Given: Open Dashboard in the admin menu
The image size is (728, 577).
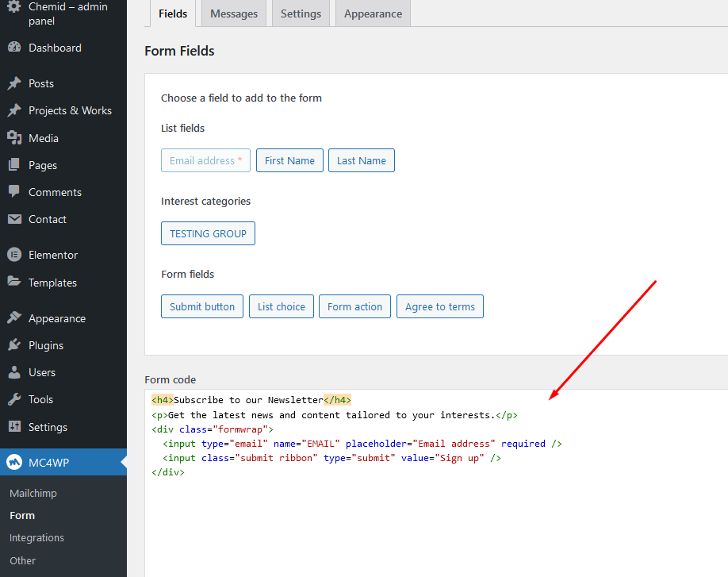Looking at the screenshot, I should 55,48.
